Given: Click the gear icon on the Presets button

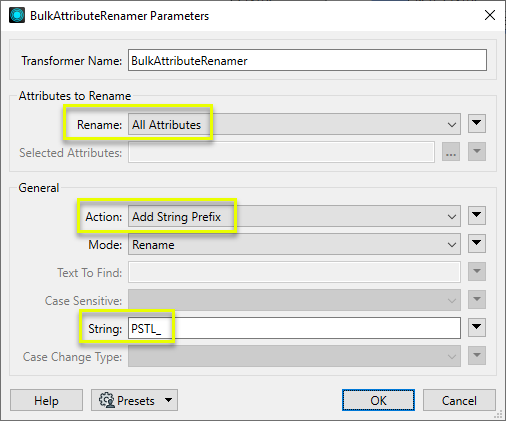Looking at the screenshot, I should [x=107, y=400].
